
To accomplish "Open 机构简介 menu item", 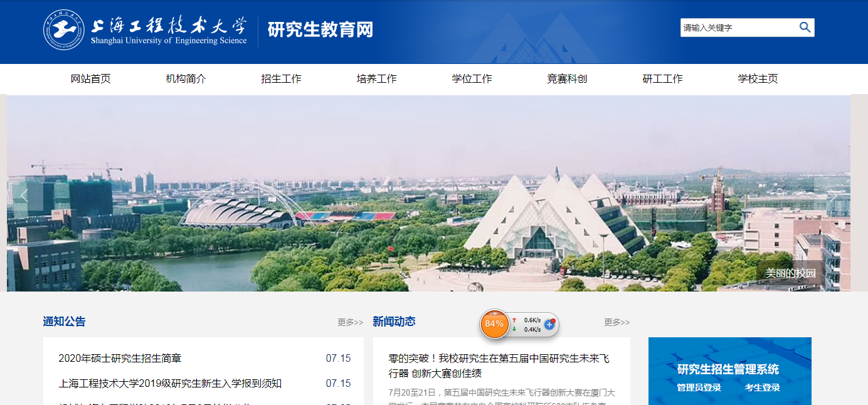I will pyautogui.click(x=186, y=79).
